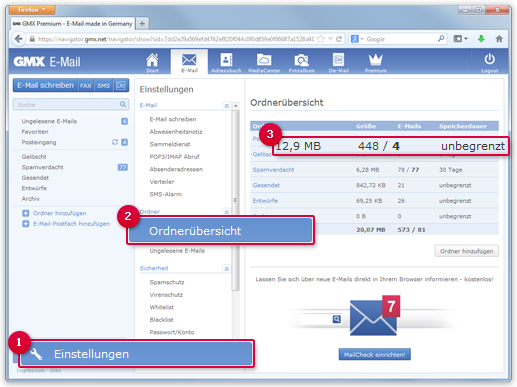The height and width of the screenshot is (387, 517).
Task: Click the search magnifier icon in Suche
Action: [123, 104]
